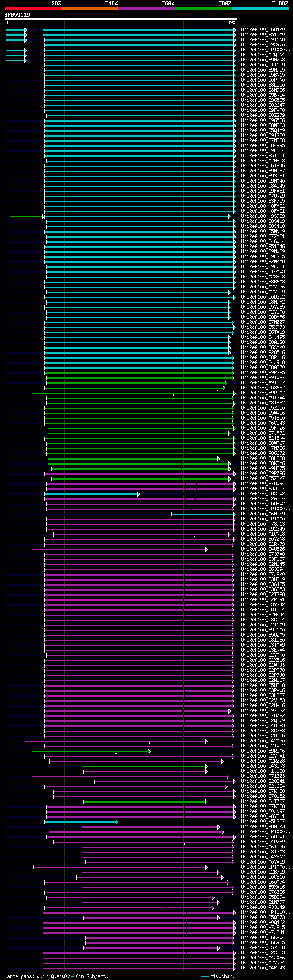Click the red 20% identity legend segment
This screenshot has height=980, width=293.
click(33, 8)
